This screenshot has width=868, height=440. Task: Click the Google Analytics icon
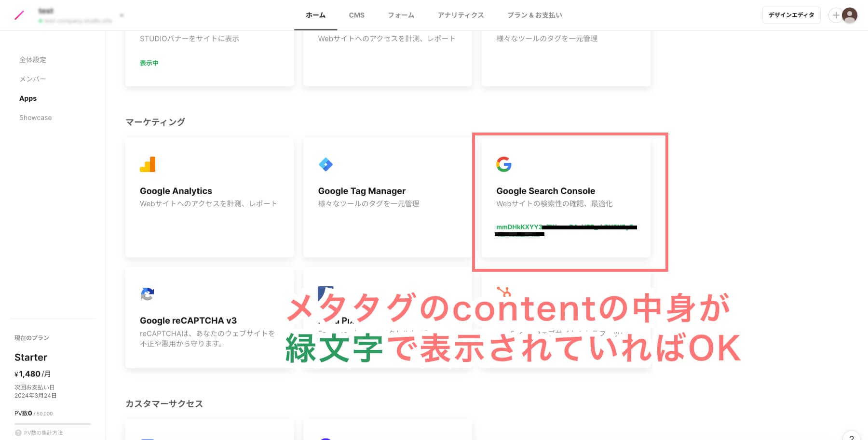[x=148, y=164]
